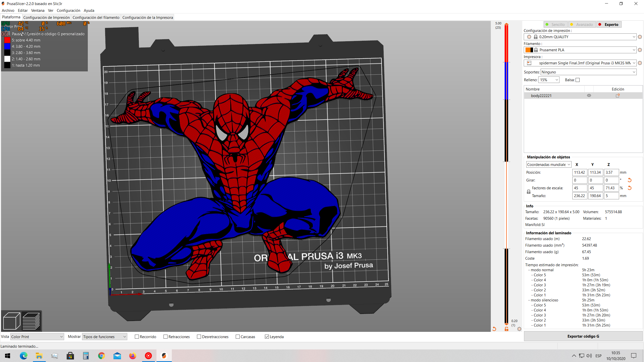Switch to Configuración de la Impresora tab
Screen dimensions: 644x362
[x=148, y=18]
